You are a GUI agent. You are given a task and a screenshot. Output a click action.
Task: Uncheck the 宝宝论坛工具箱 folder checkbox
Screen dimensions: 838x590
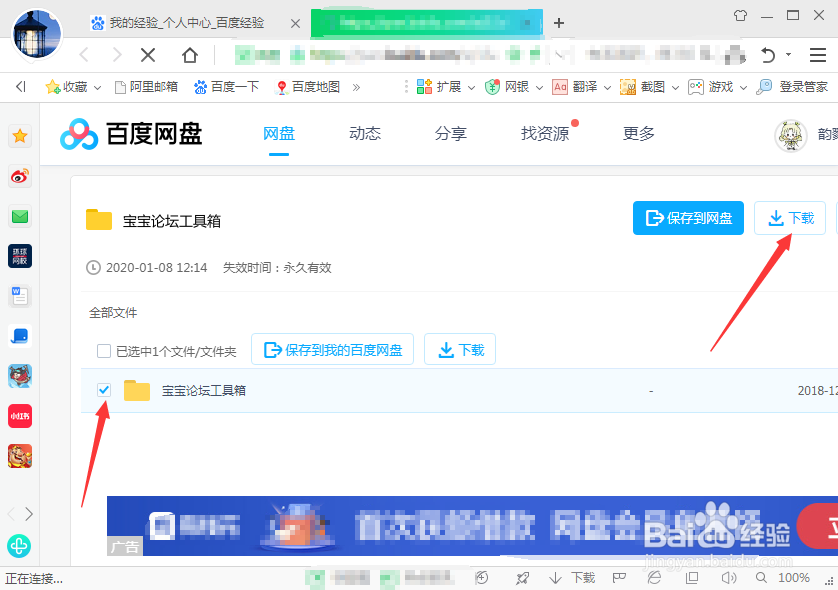click(x=104, y=390)
